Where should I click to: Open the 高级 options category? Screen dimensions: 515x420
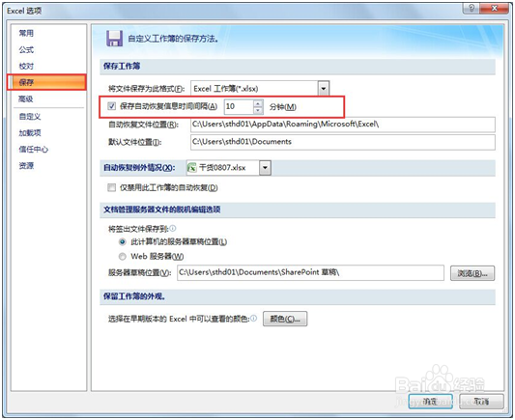pyautogui.click(x=26, y=98)
